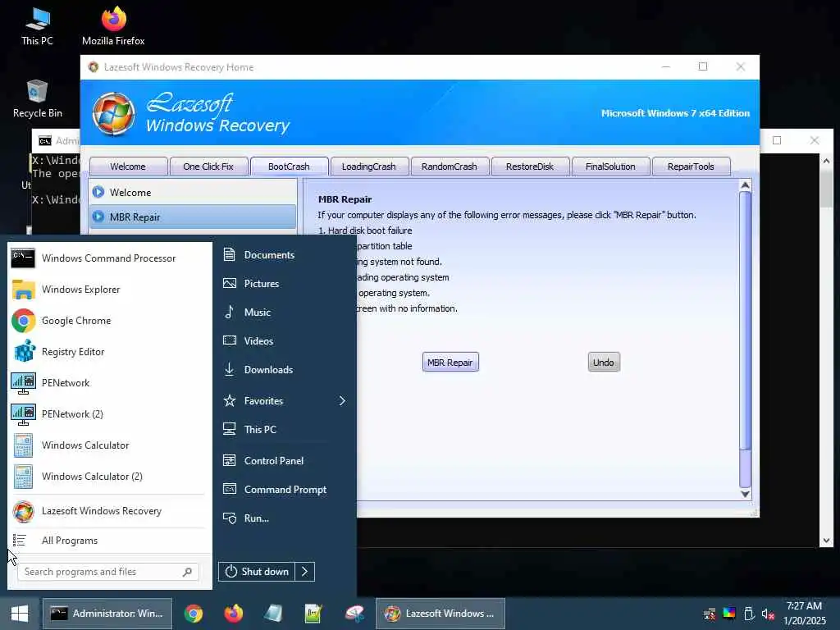The width and height of the screenshot is (840, 630).
Task: Click scroll down arrow in command window
Action: coord(826,541)
